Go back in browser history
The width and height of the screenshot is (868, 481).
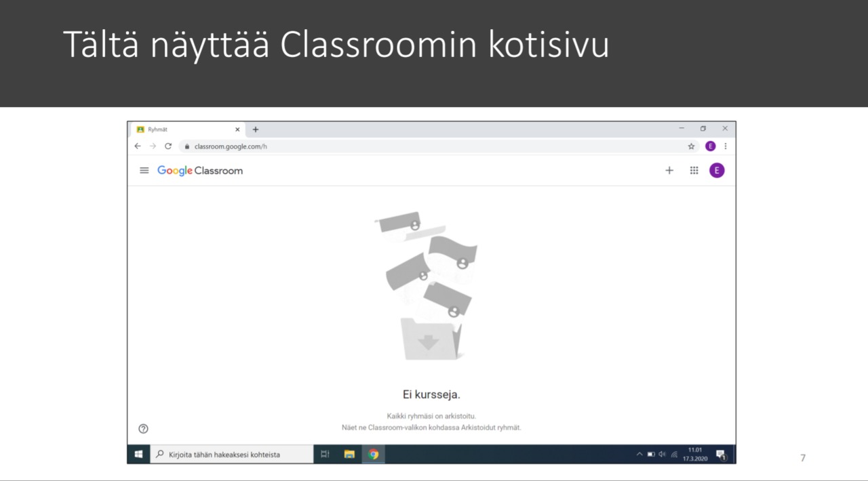tap(138, 146)
